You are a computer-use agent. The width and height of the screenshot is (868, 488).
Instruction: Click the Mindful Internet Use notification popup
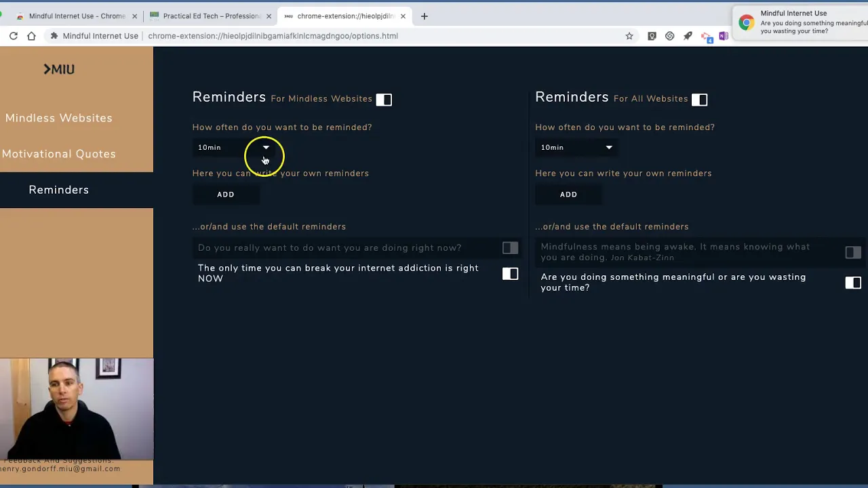(x=800, y=22)
